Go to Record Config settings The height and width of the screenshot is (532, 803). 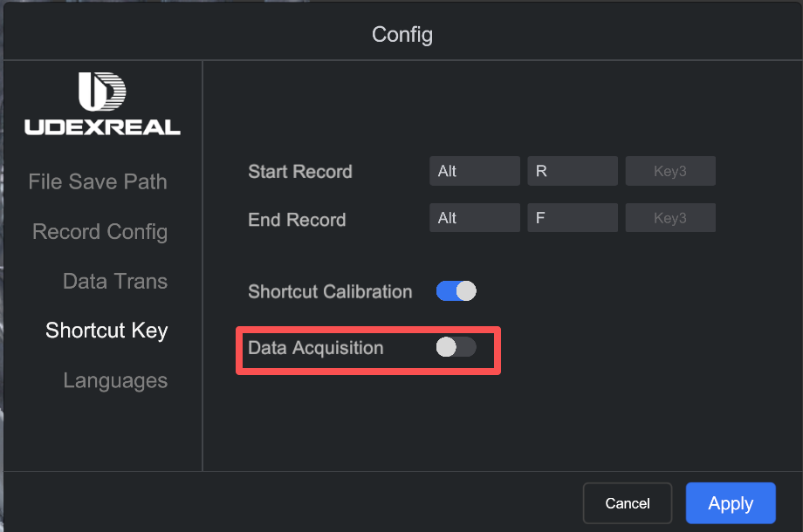100,232
